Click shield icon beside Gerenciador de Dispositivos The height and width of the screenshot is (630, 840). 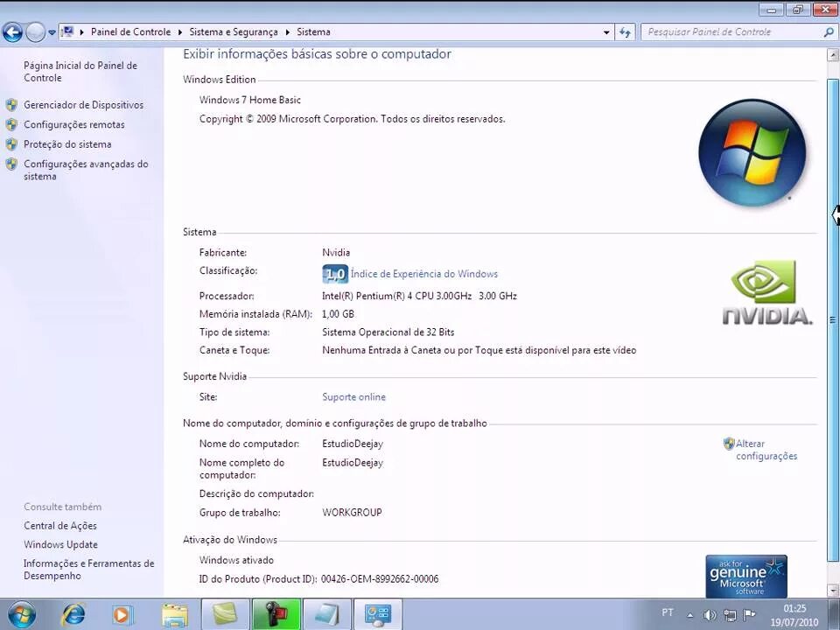click(11, 105)
